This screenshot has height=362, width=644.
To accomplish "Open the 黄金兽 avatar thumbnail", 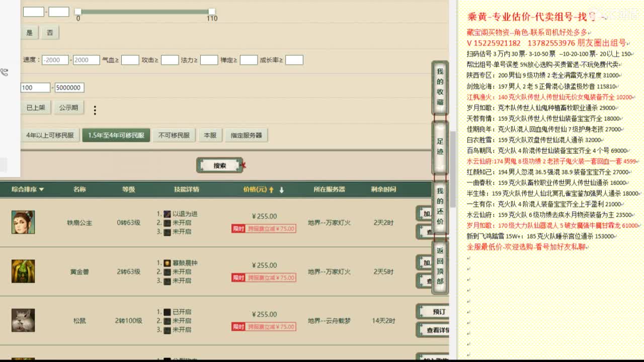I will pyautogui.click(x=23, y=271).
